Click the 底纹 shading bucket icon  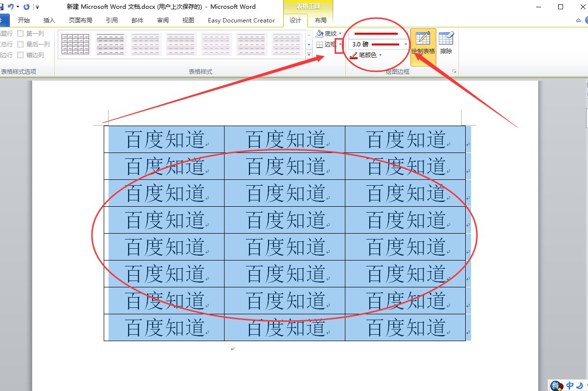point(319,33)
